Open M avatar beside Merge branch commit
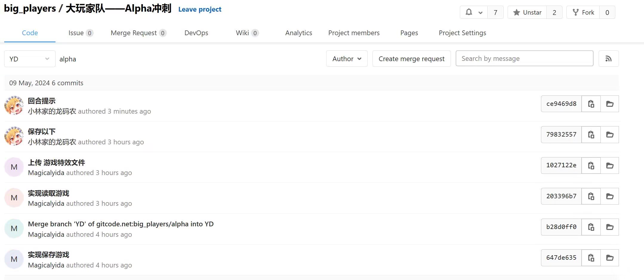The image size is (644, 280). click(14, 228)
